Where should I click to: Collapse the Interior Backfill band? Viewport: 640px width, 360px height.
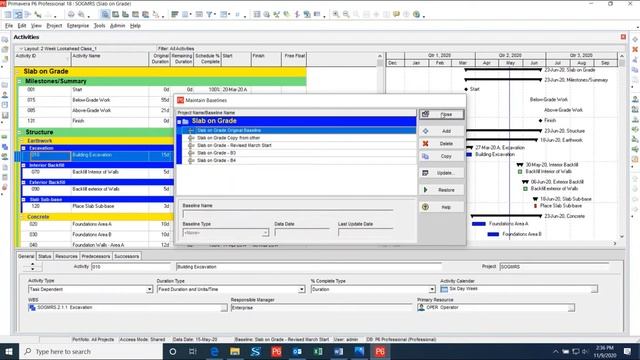(x=24, y=165)
